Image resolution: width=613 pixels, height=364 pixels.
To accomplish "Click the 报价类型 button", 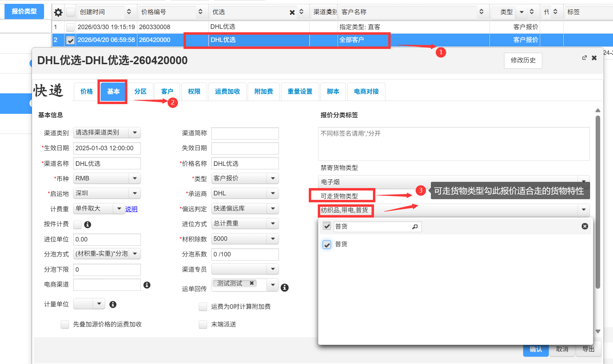I will [24, 11].
